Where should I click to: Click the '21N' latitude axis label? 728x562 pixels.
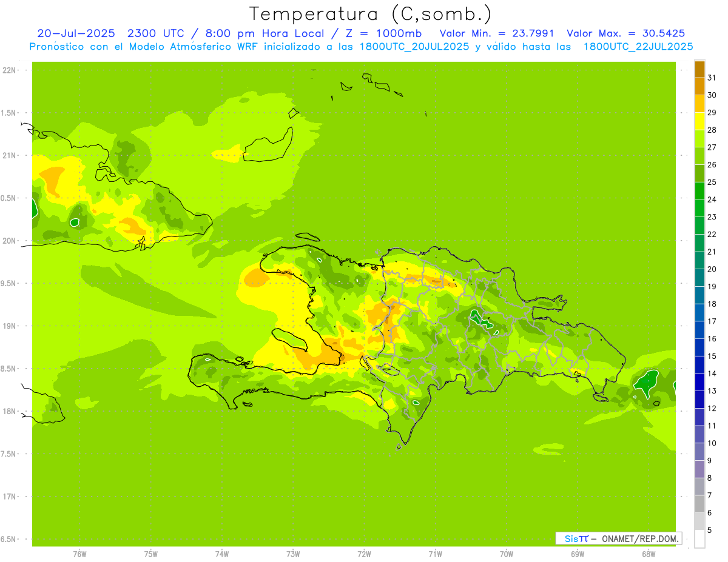[8, 155]
